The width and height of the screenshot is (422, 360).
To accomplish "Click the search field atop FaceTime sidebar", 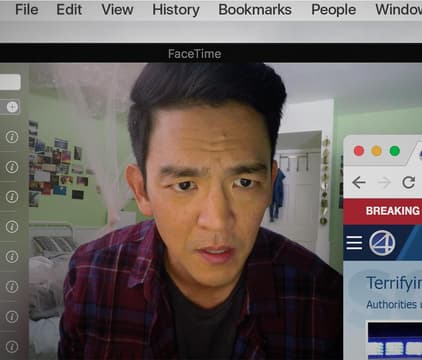I will [10, 82].
